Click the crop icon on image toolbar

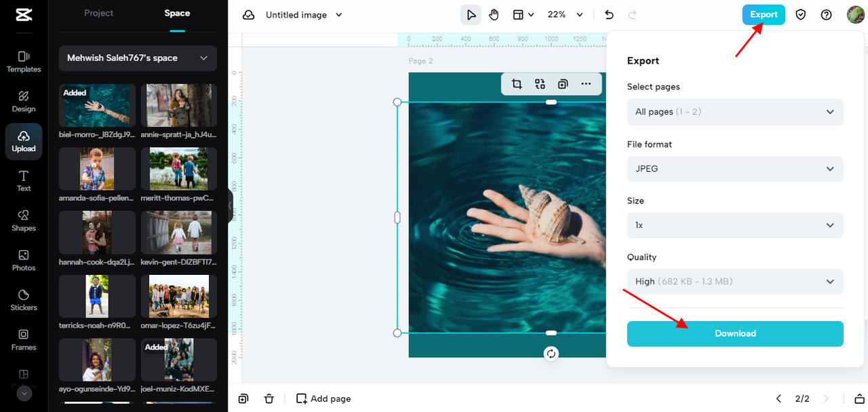[517, 84]
